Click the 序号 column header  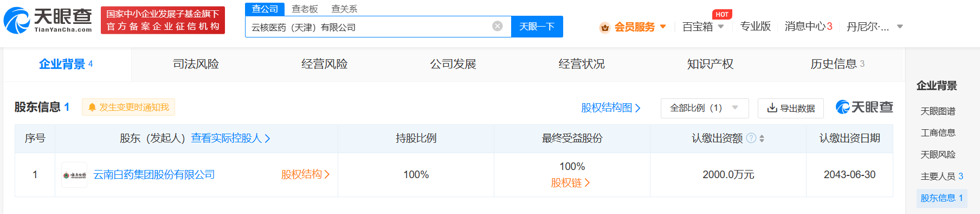35,138
